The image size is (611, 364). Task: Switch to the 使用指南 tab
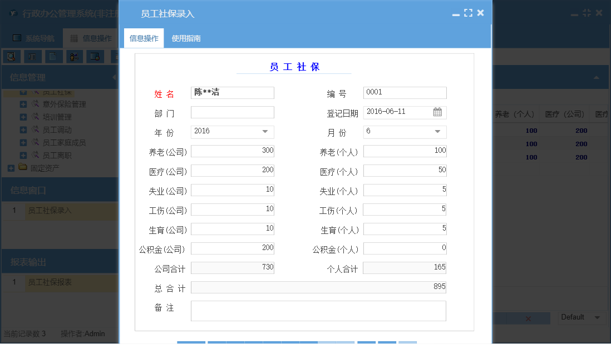185,39
